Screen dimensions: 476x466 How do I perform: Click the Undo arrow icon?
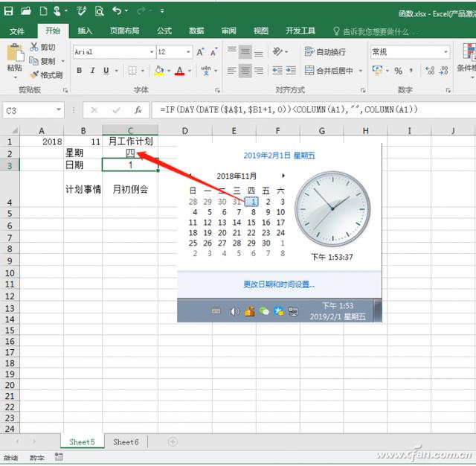[118, 11]
